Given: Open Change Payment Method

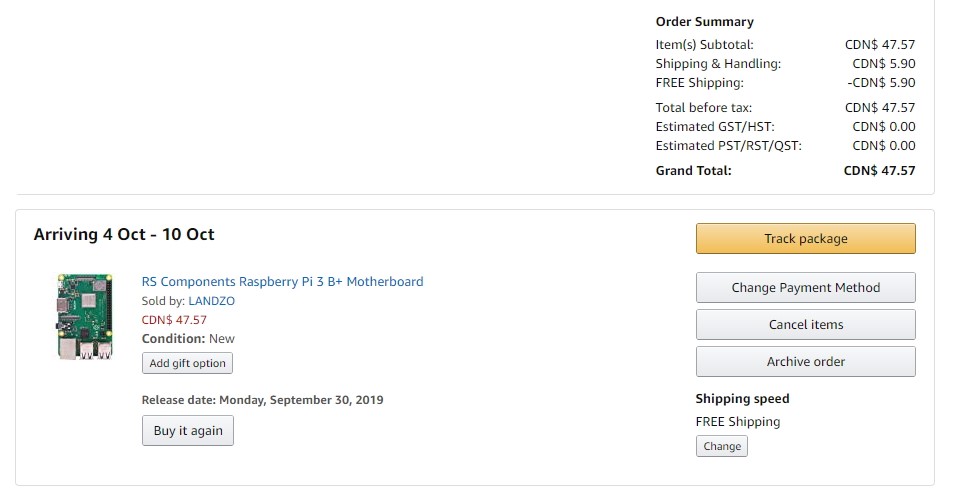Looking at the screenshot, I should pos(805,288).
